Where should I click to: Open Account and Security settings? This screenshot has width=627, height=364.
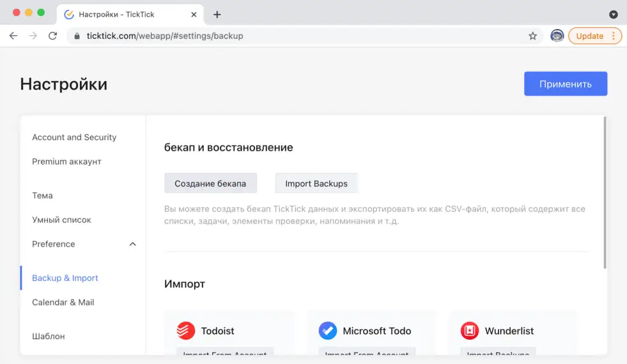click(74, 137)
